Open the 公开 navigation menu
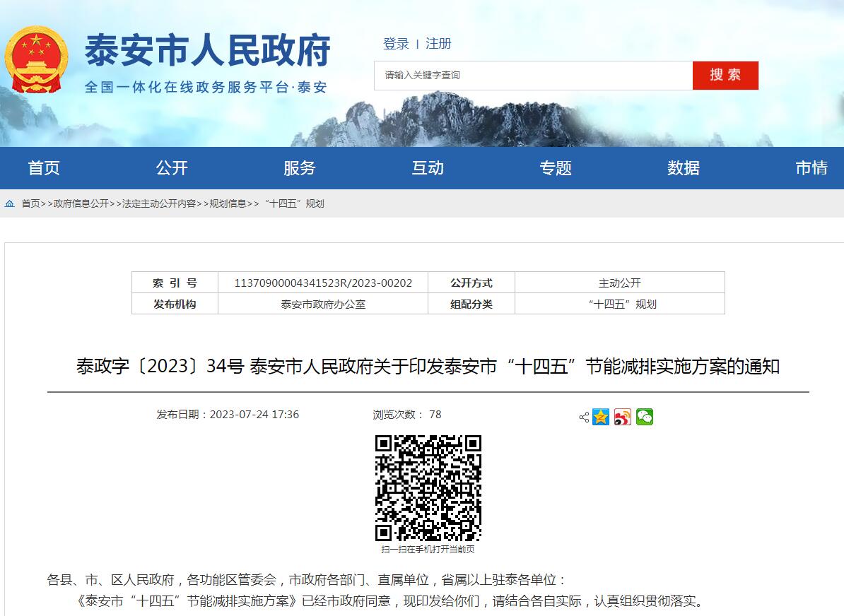Screen dimensions: 844x616 tap(172, 168)
